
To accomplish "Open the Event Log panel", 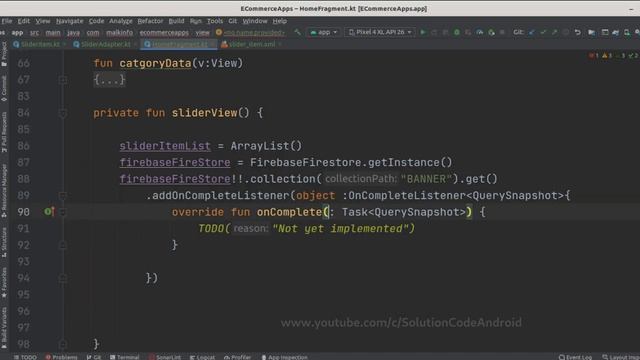I will pyautogui.click(x=575, y=357).
